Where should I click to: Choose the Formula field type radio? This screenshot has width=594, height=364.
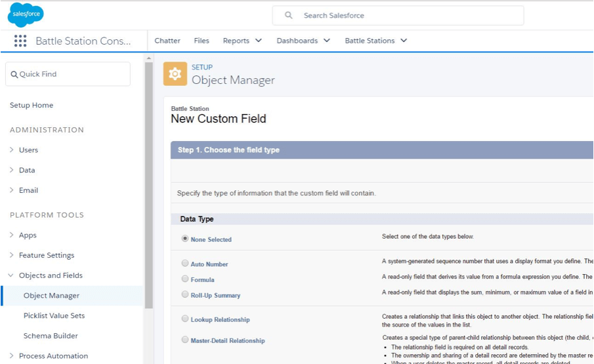click(x=185, y=279)
